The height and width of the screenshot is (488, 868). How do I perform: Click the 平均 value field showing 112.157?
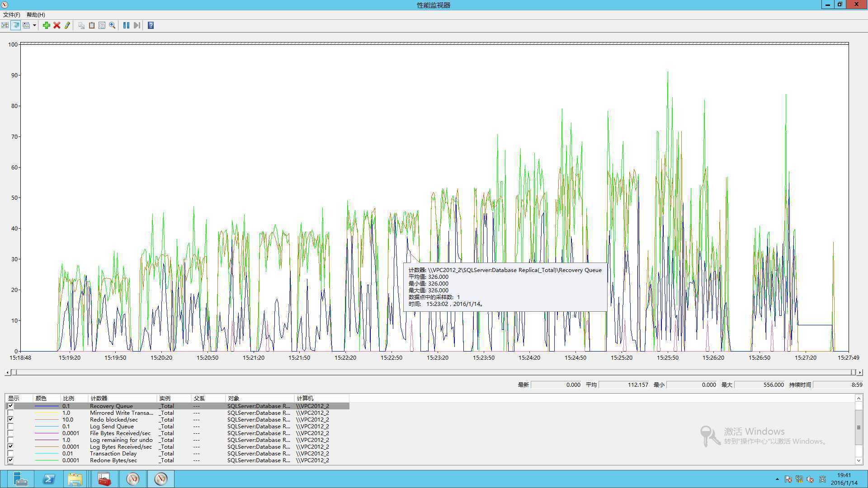click(x=624, y=385)
